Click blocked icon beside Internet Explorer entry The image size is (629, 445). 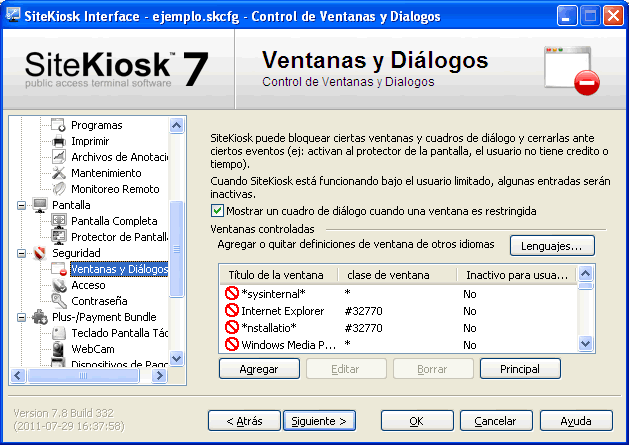[x=232, y=311]
